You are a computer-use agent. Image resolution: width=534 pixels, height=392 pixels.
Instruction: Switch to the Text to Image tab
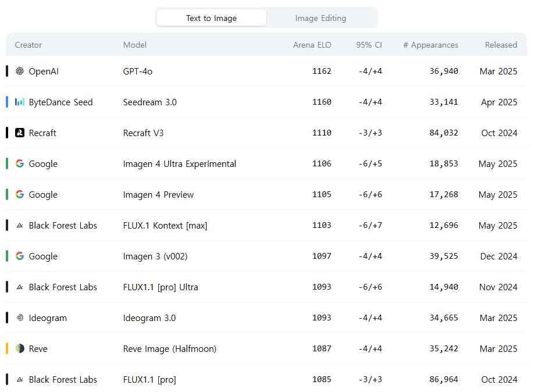pyautogui.click(x=212, y=17)
